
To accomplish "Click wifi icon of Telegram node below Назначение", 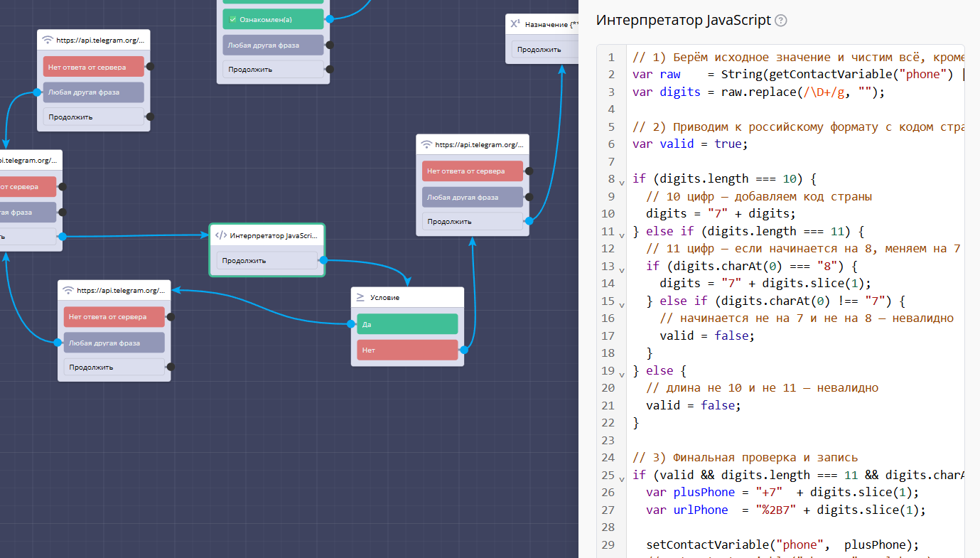I will [x=426, y=144].
